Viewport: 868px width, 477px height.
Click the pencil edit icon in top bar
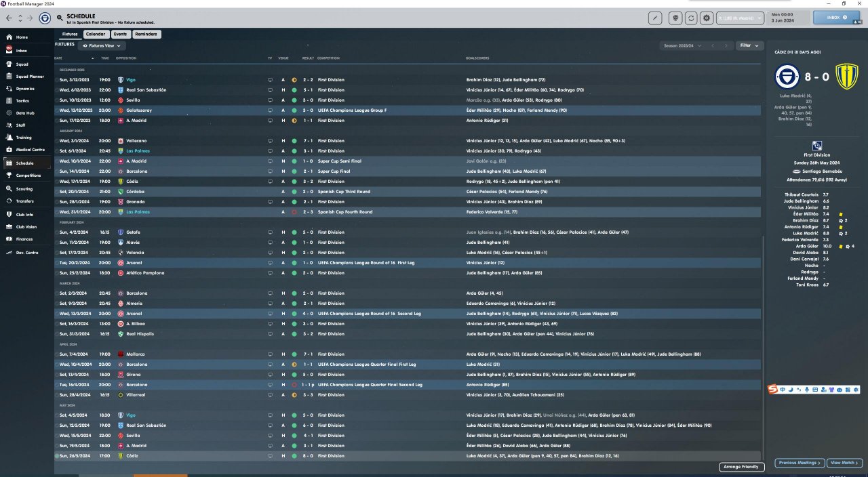click(x=656, y=18)
